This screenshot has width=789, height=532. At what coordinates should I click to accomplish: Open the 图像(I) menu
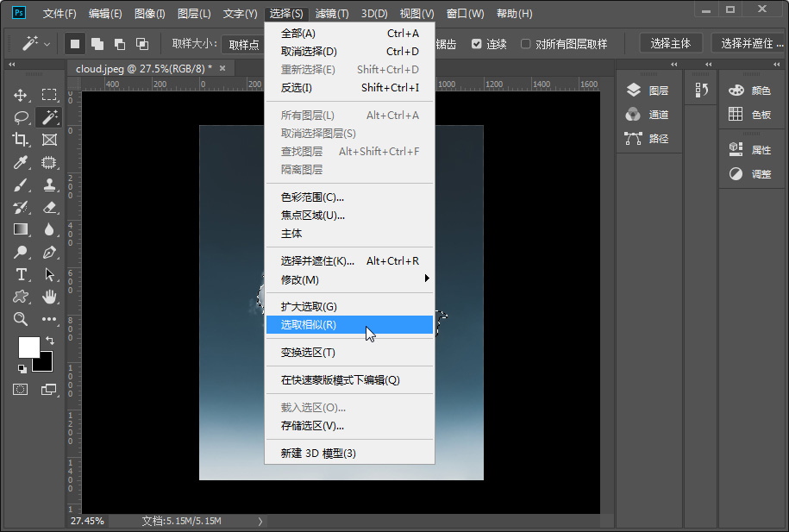pos(149,14)
